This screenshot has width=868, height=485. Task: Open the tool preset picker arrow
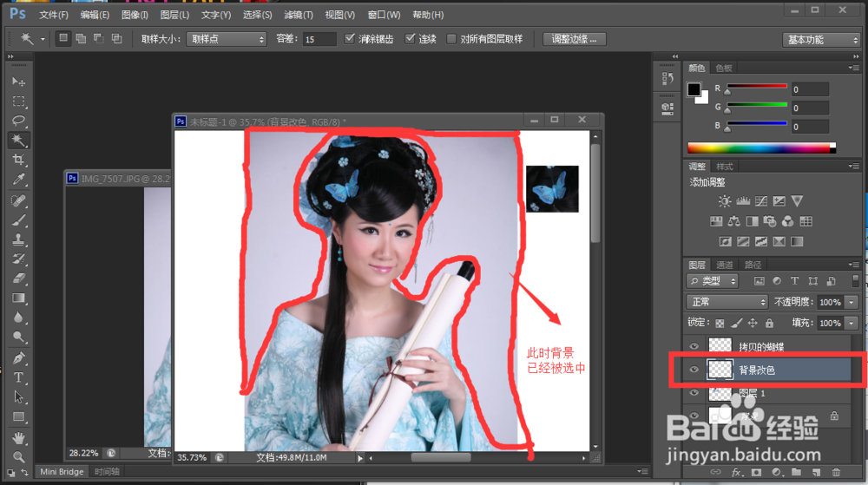point(43,39)
